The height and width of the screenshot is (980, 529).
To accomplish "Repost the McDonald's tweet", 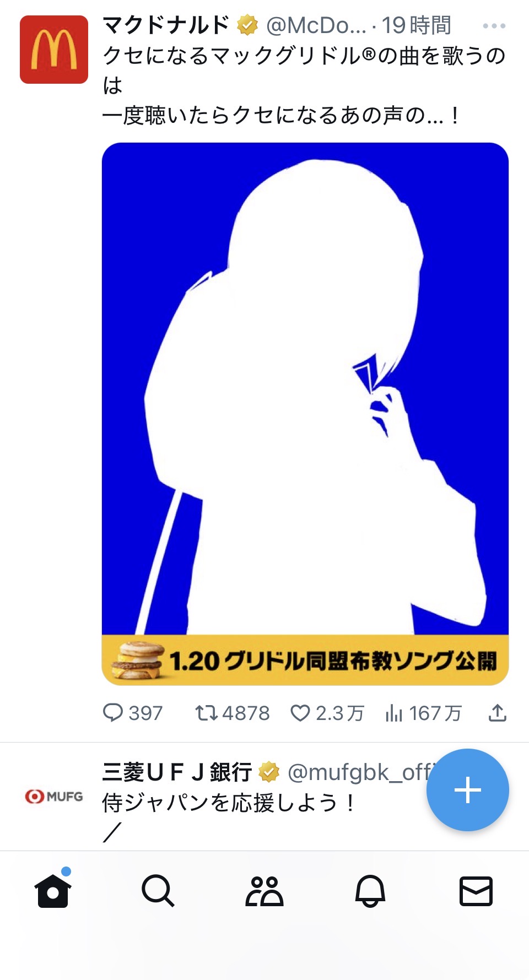I will click(x=232, y=713).
